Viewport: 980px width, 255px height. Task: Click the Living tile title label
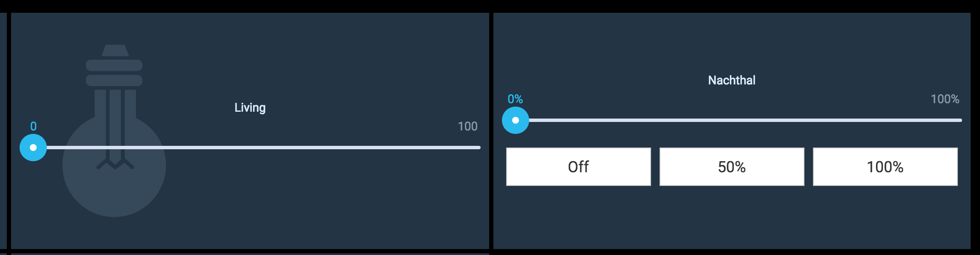(250, 107)
